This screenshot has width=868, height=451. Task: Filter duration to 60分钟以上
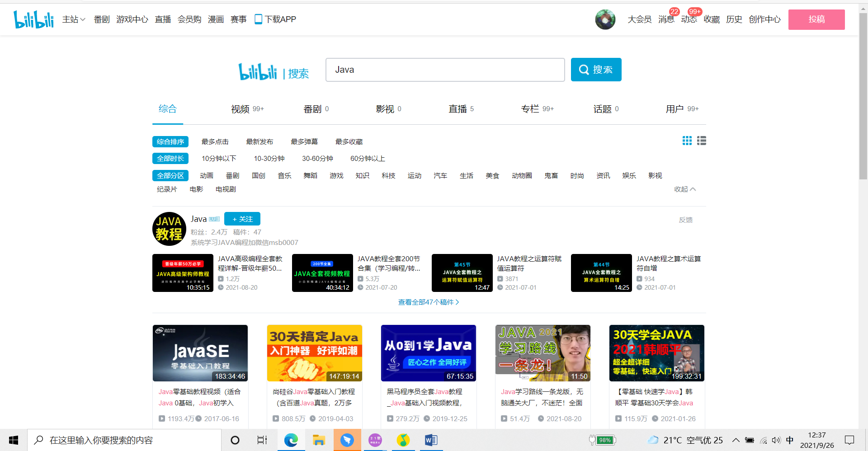pyautogui.click(x=368, y=158)
